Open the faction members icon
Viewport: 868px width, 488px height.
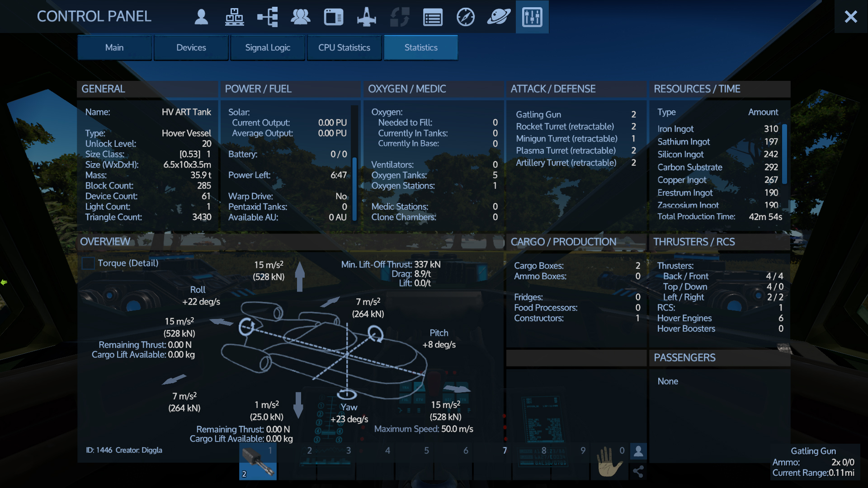pyautogui.click(x=301, y=17)
